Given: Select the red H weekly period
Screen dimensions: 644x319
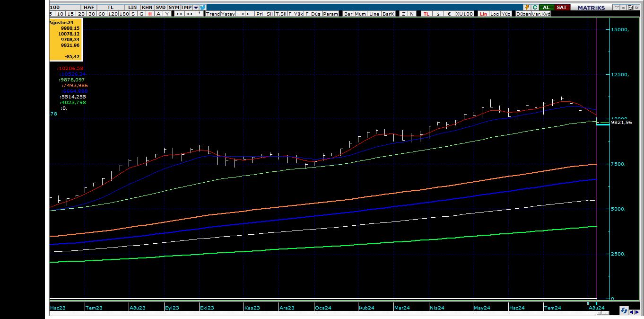Looking at the screenshot, I should [150, 14].
